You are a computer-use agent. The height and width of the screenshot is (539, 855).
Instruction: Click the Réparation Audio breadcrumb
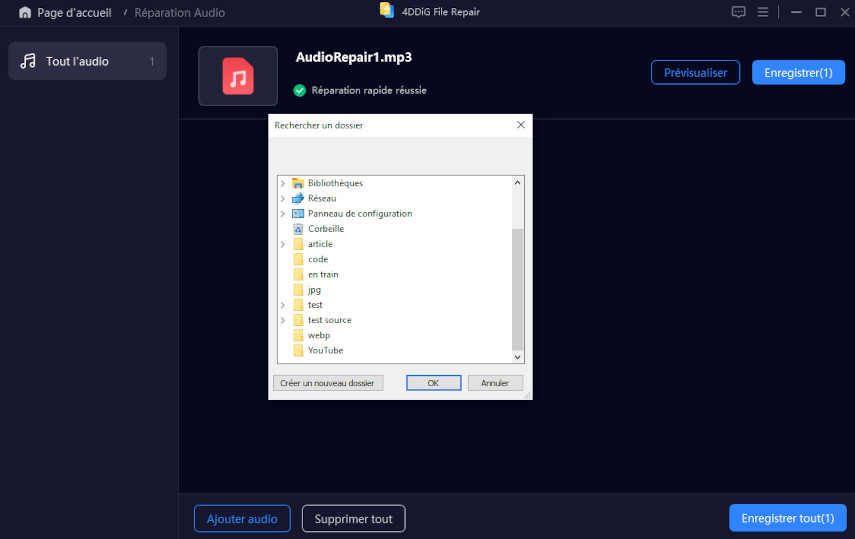(x=179, y=13)
